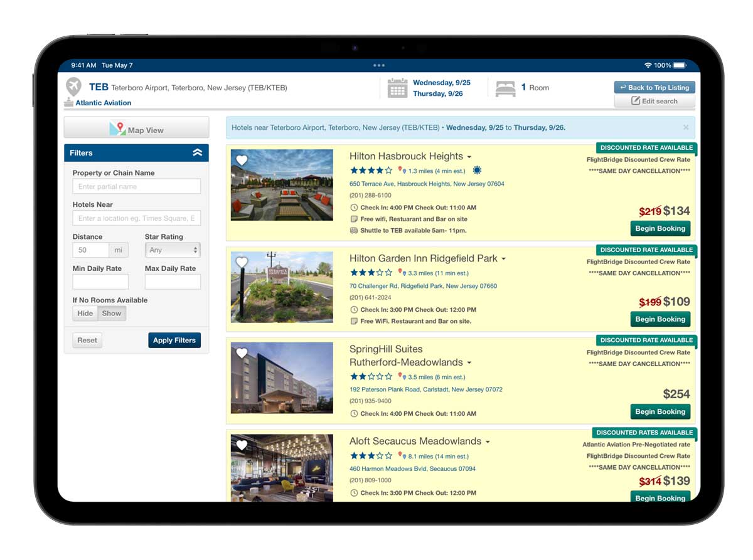This screenshot has height=560, width=753.
Task: Begin booking Hilton Garden Inn Ridgefield Park
Action: coord(660,319)
